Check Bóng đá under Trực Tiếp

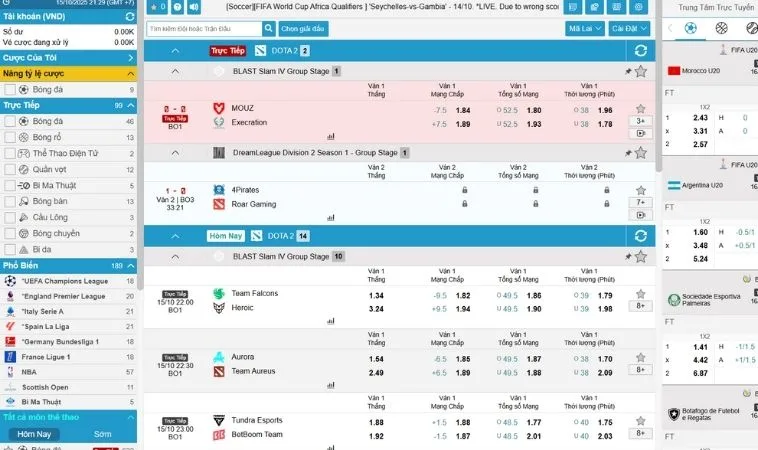[x=10, y=121]
